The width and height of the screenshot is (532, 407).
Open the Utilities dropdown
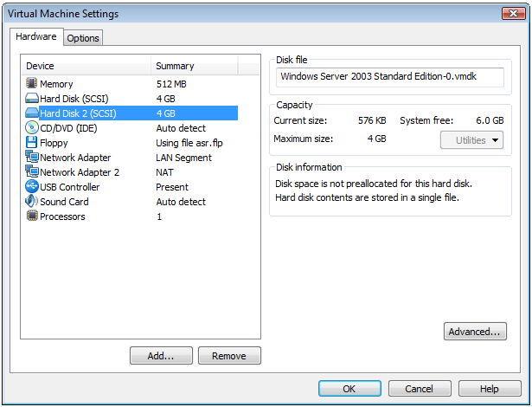pos(471,140)
